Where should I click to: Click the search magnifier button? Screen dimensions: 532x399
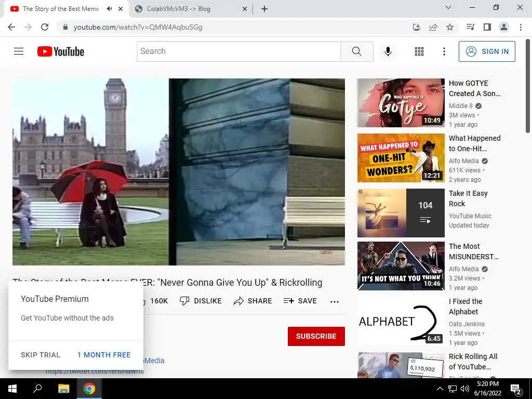click(356, 51)
